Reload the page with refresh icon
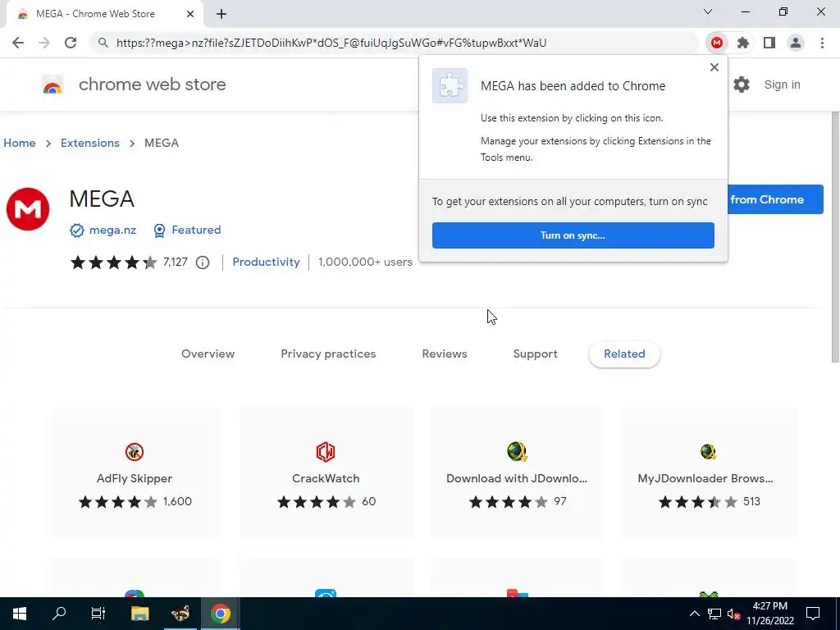Viewport: 840px width, 630px height. pos(71,43)
